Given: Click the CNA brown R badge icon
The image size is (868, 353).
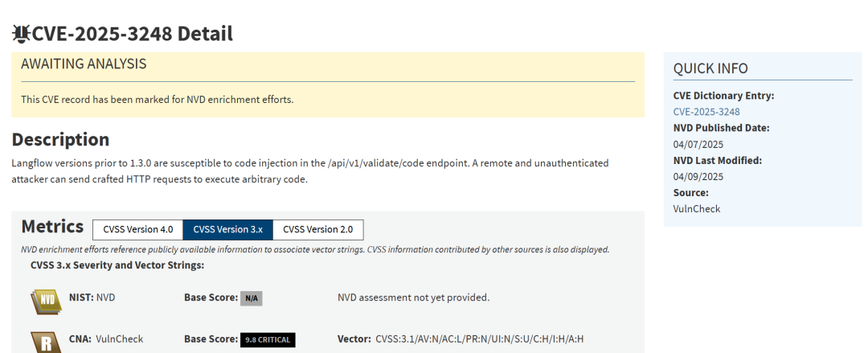Looking at the screenshot, I should 47,343.
